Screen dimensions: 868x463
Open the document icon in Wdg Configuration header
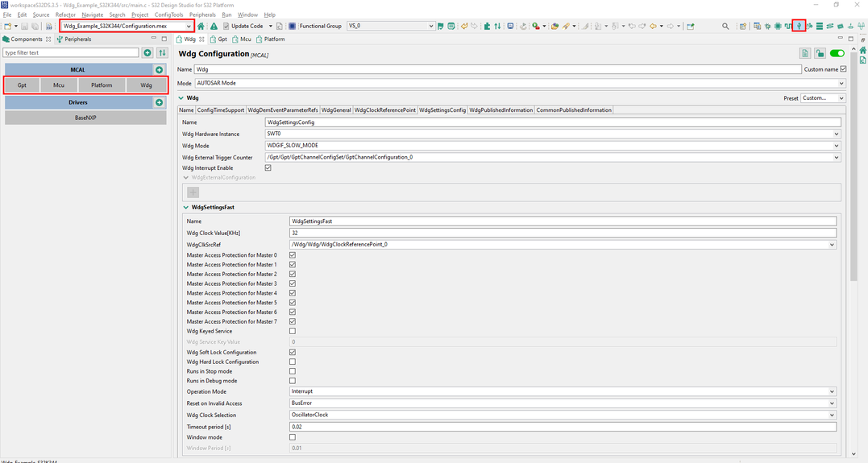tap(805, 53)
